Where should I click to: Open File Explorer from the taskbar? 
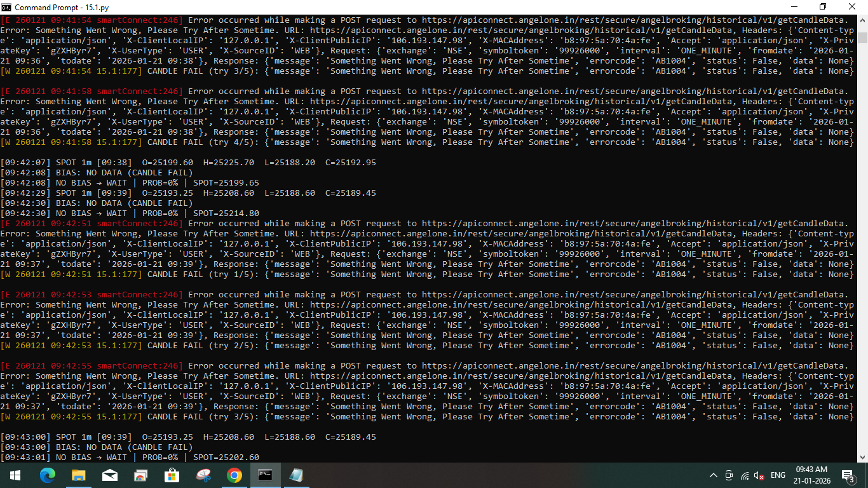coord(79,475)
